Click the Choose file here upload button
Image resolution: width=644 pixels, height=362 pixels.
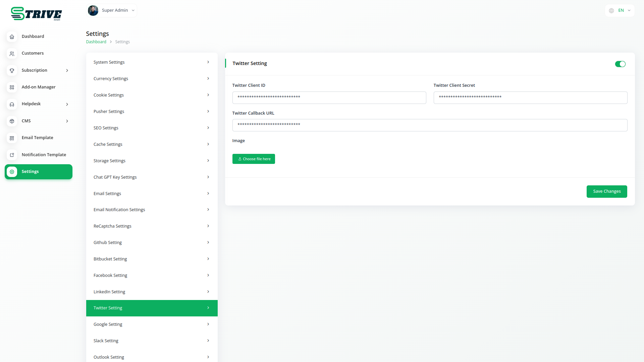(254, 159)
